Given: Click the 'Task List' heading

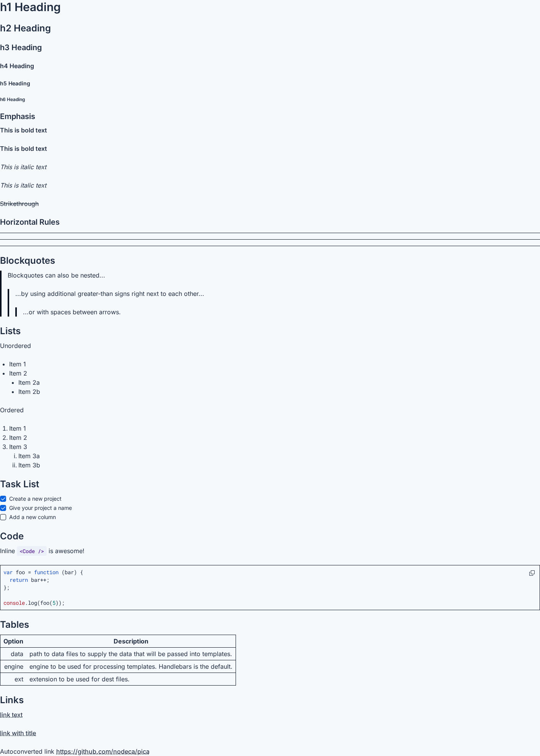Looking at the screenshot, I should click(x=20, y=484).
